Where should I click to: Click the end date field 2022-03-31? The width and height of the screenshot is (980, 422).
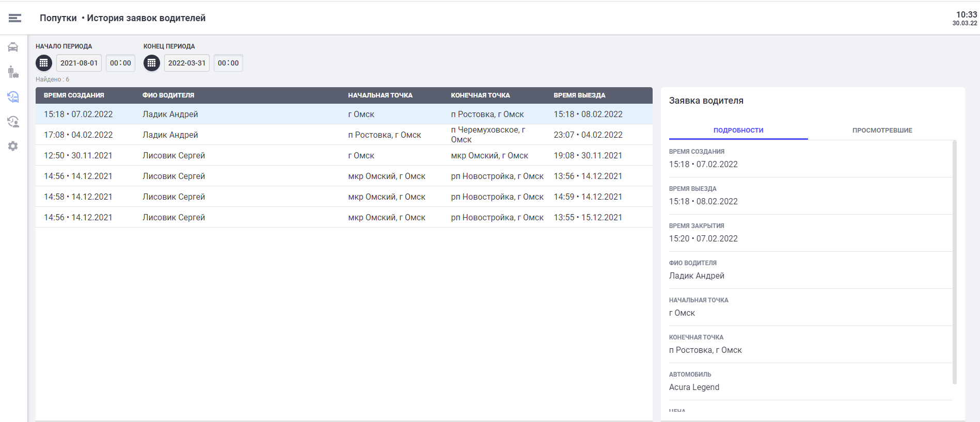(x=186, y=63)
